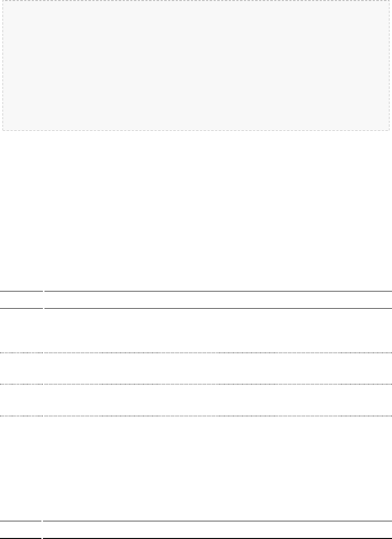Click the second body row's wide right cell
The width and height of the screenshot is (392, 539).
218,368
